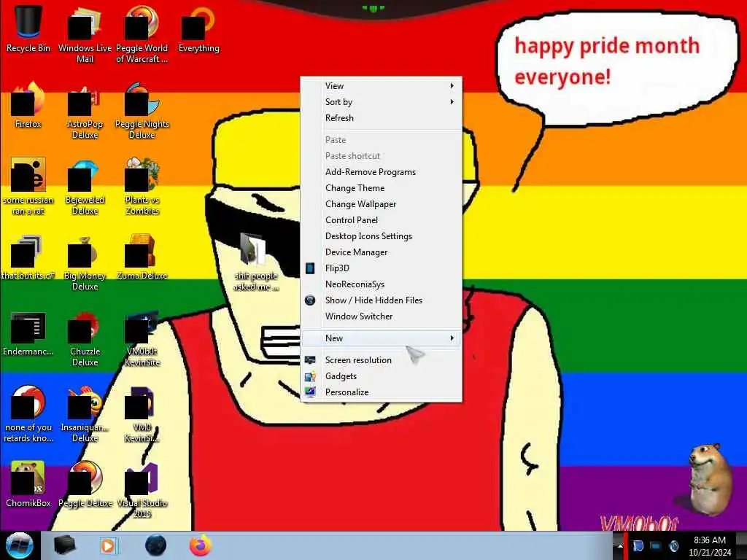Open Gadgets from the context menu
This screenshot has width=747, height=560.
(x=381, y=376)
